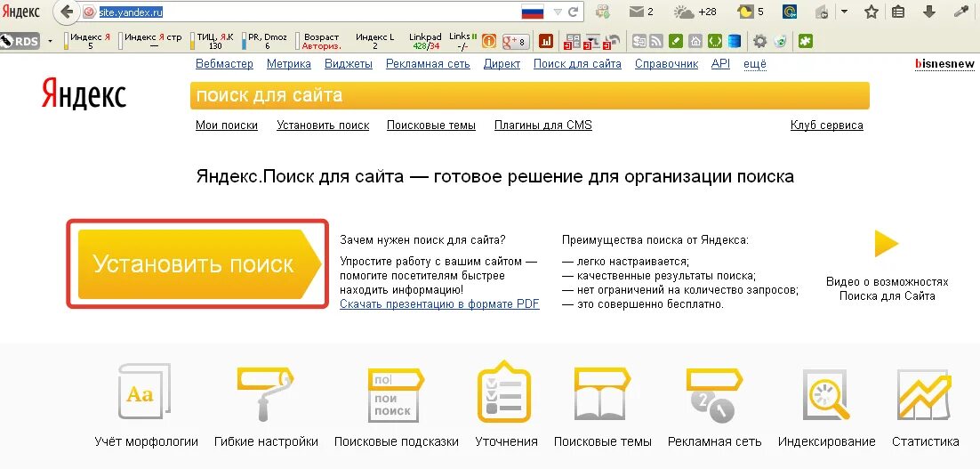
Task: Click the site identity icon before the URL
Action: 89,12
